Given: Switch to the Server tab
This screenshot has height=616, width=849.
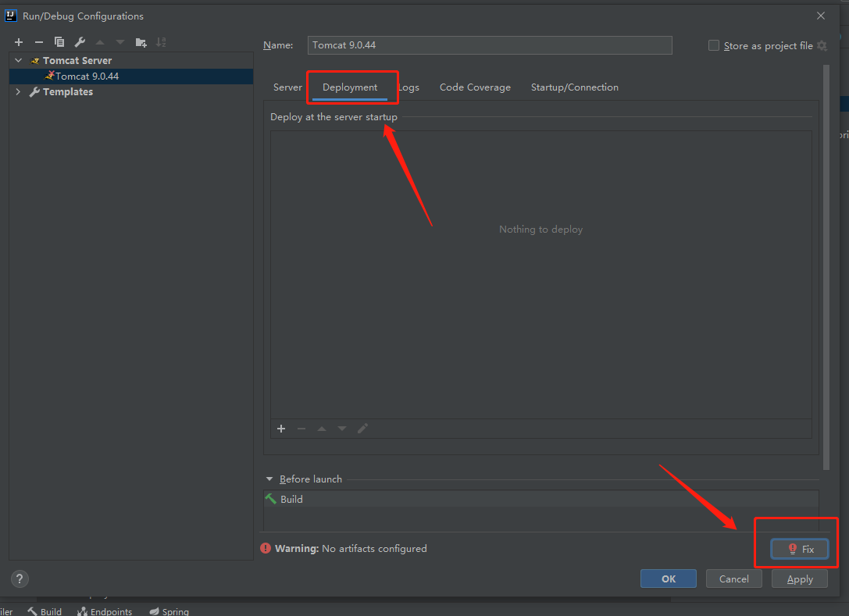Looking at the screenshot, I should (x=287, y=87).
